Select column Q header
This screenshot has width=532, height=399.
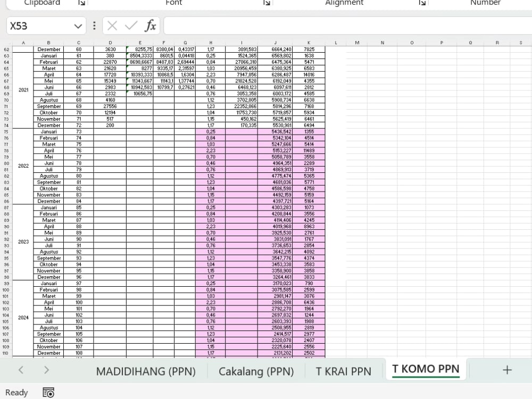(471, 43)
